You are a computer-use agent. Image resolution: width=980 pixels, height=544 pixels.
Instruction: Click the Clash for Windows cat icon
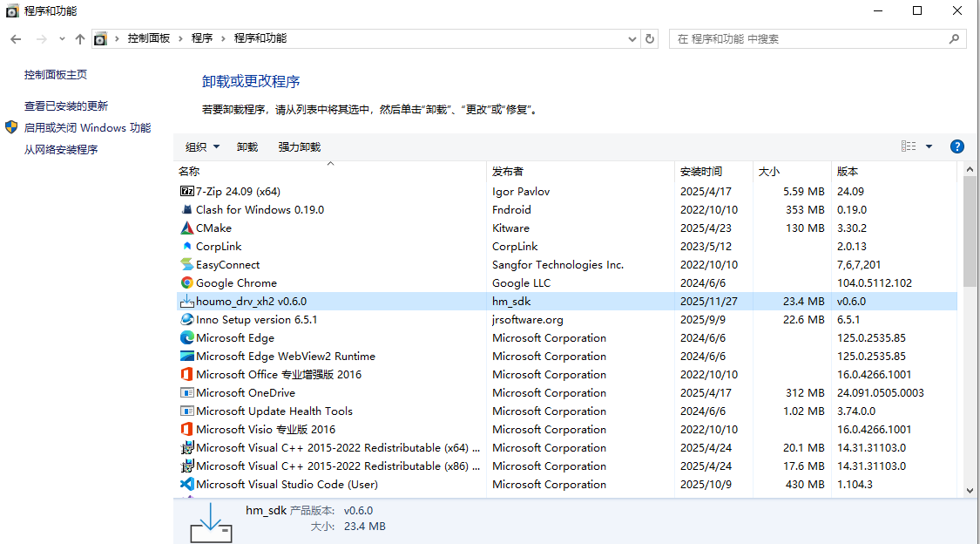coord(187,209)
